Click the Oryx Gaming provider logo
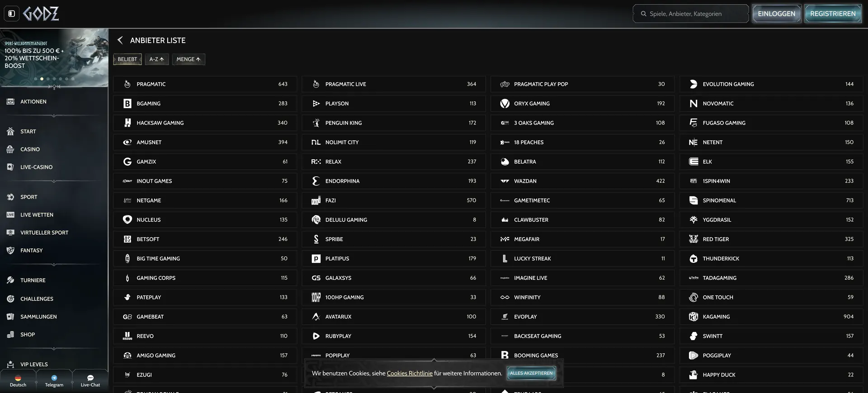This screenshot has height=393, width=868. point(505,104)
